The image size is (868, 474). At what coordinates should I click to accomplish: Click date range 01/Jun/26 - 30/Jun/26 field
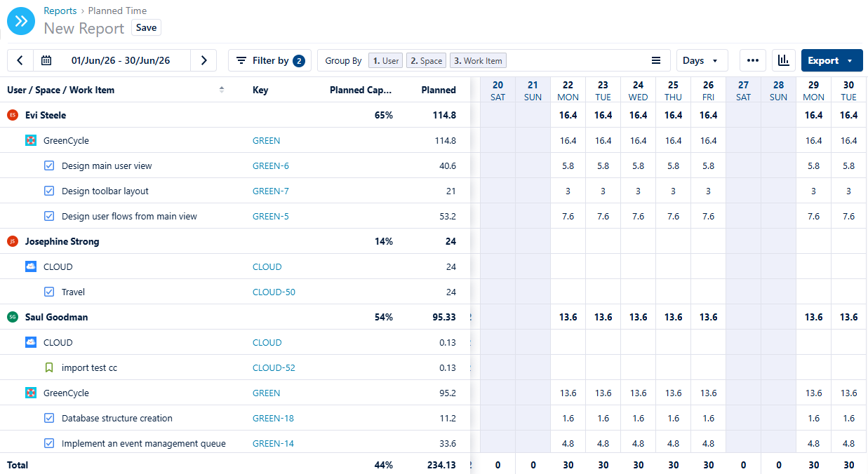pos(121,60)
